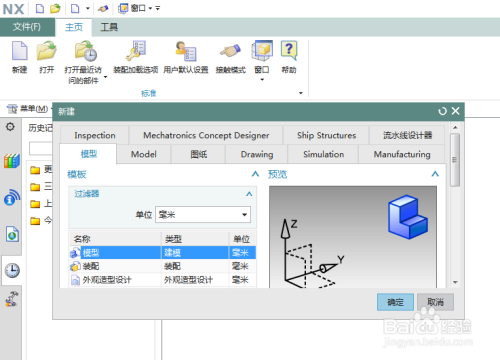Open the 帮助 help icon
The height and width of the screenshot is (360, 500).
click(x=289, y=51)
